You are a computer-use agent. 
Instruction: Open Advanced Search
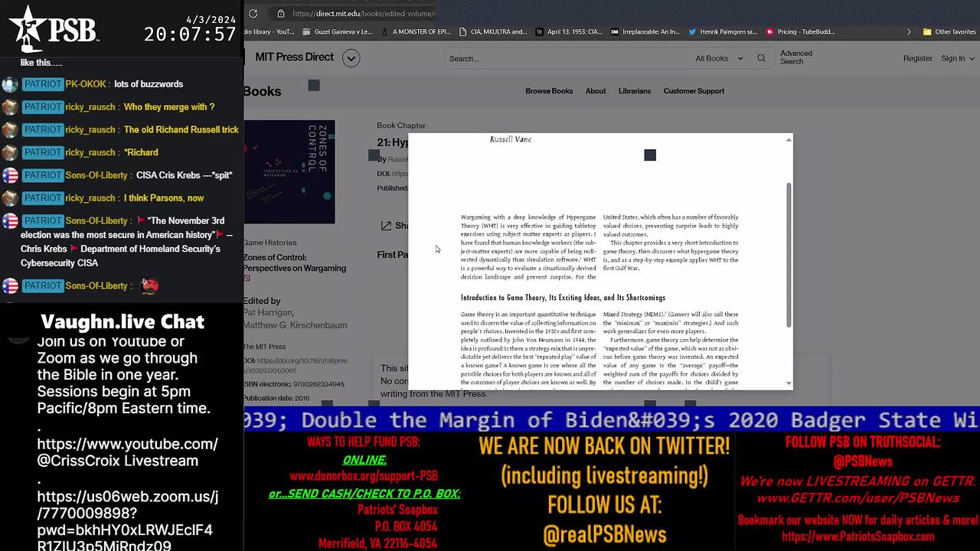[x=796, y=57]
